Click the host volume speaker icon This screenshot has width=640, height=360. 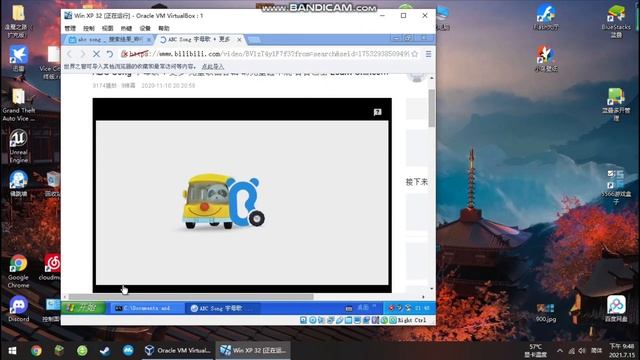(582, 351)
